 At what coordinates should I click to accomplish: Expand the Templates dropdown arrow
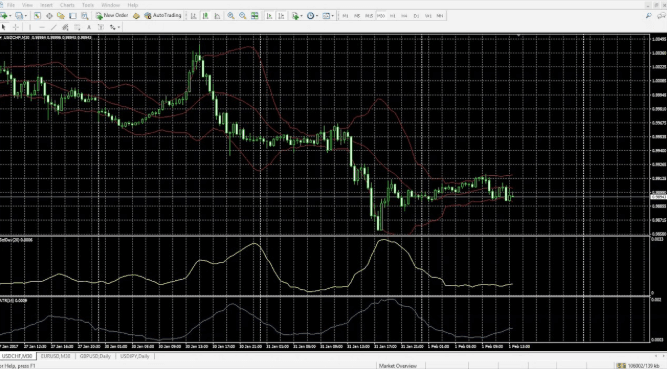(332, 16)
